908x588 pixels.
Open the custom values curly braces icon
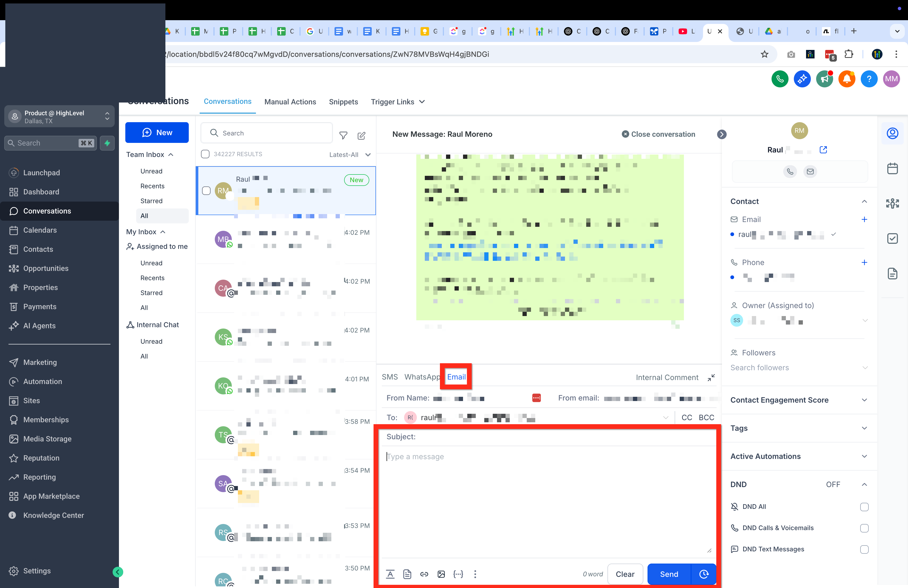pyautogui.click(x=458, y=574)
